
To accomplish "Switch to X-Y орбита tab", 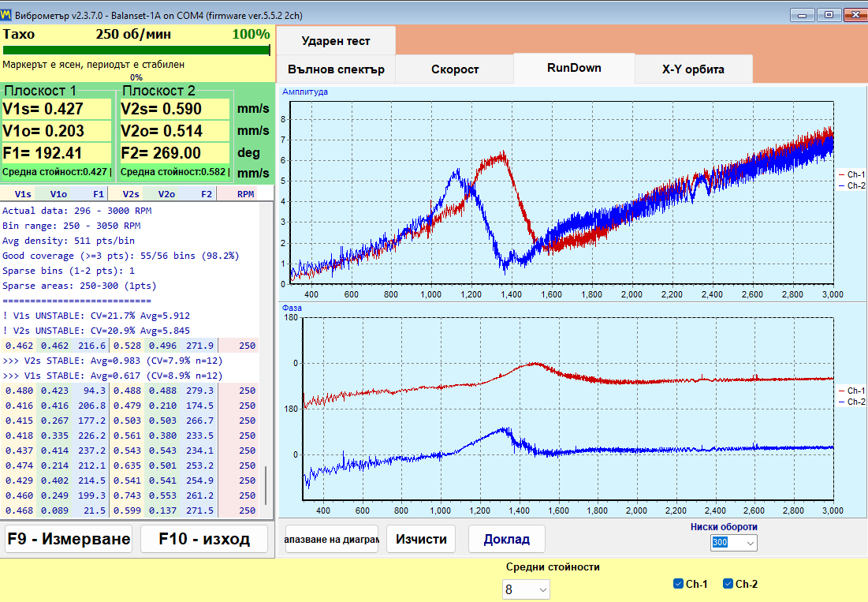I will (693, 69).
